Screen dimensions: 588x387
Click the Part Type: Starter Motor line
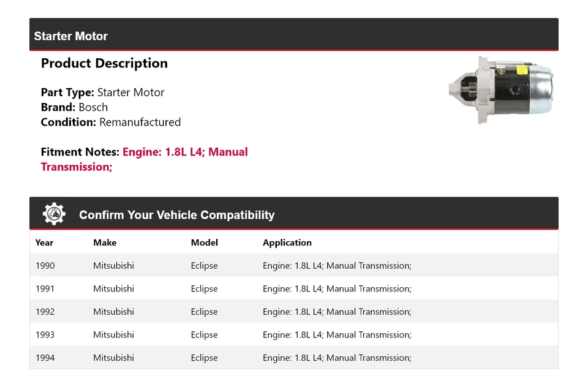coord(102,92)
